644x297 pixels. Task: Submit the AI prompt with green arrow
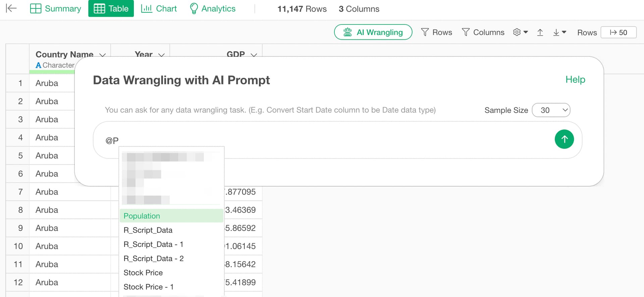[564, 139]
